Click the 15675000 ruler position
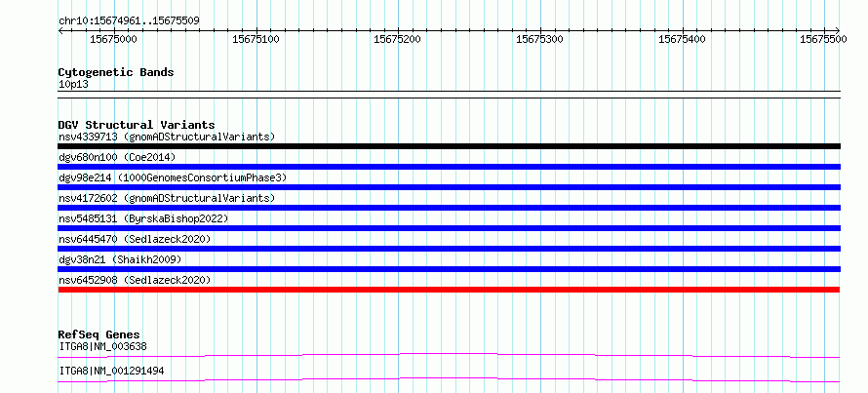 click(x=113, y=39)
